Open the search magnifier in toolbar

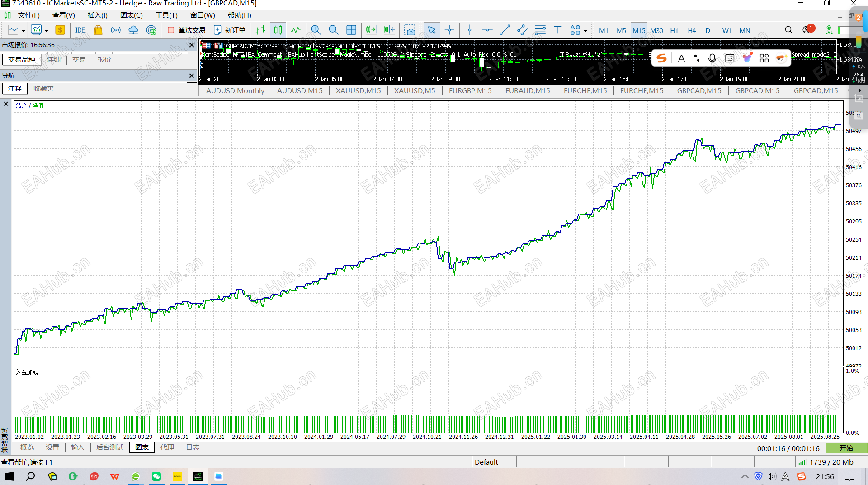pos(788,30)
